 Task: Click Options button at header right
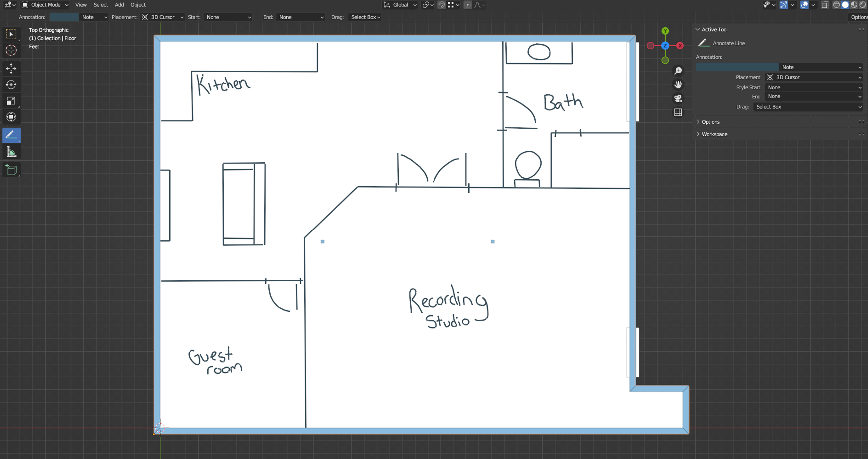pos(859,17)
